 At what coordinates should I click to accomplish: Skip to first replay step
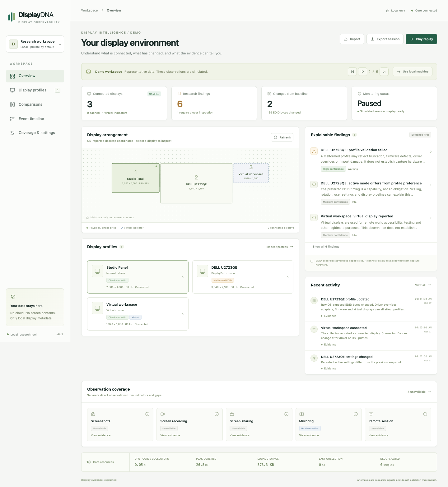pyautogui.click(x=352, y=72)
